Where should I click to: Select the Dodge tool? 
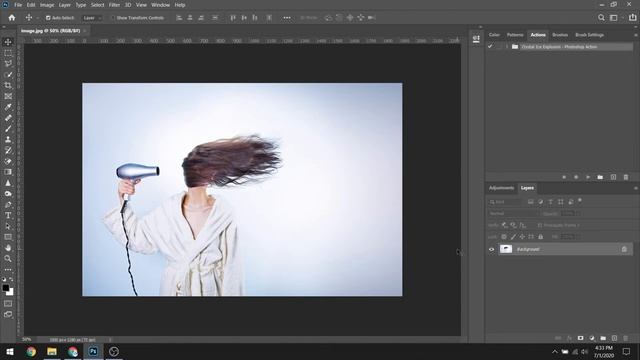tap(8, 193)
